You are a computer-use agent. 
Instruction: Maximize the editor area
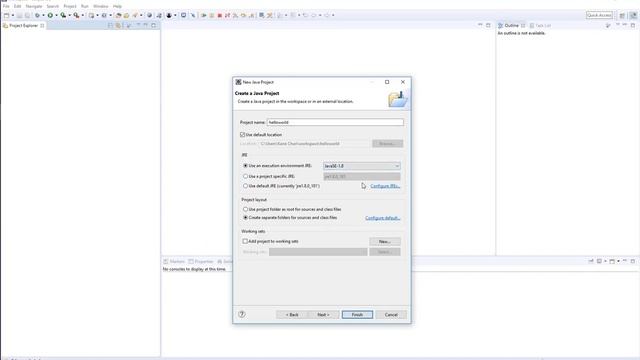coord(488,25)
